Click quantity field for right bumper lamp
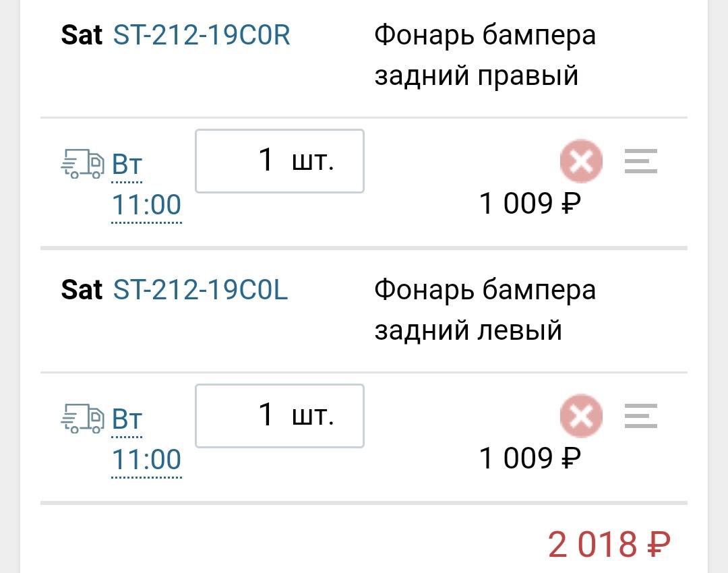 [280, 161]
